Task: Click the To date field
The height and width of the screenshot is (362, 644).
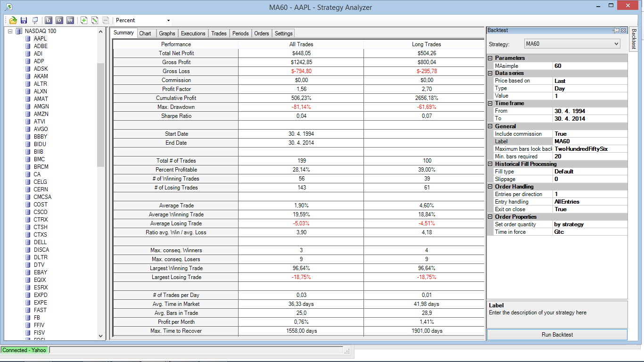Action: click(x=590, y=119)
